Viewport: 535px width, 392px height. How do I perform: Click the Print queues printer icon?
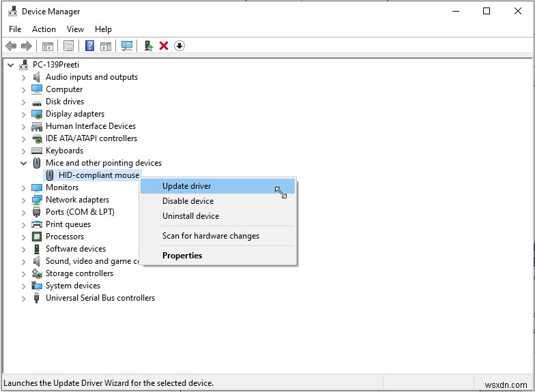tap(37, 224)
